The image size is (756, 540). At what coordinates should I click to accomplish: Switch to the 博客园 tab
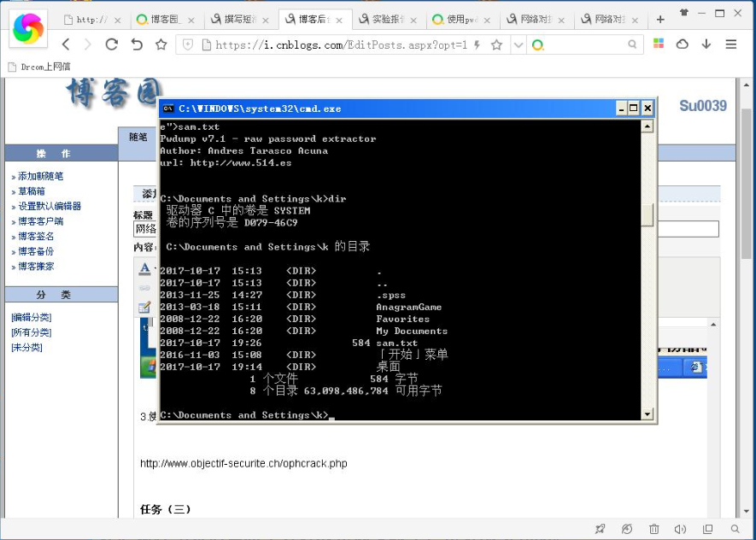[167, 20]
